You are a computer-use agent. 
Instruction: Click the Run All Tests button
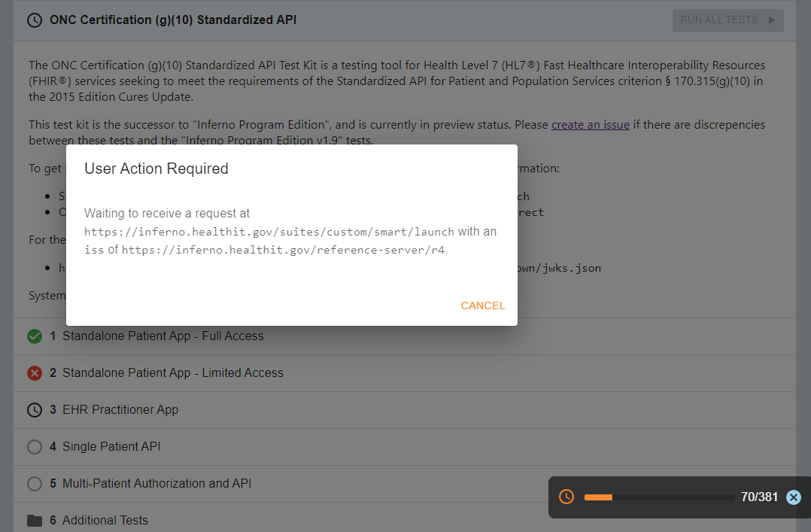coord(727,20)
